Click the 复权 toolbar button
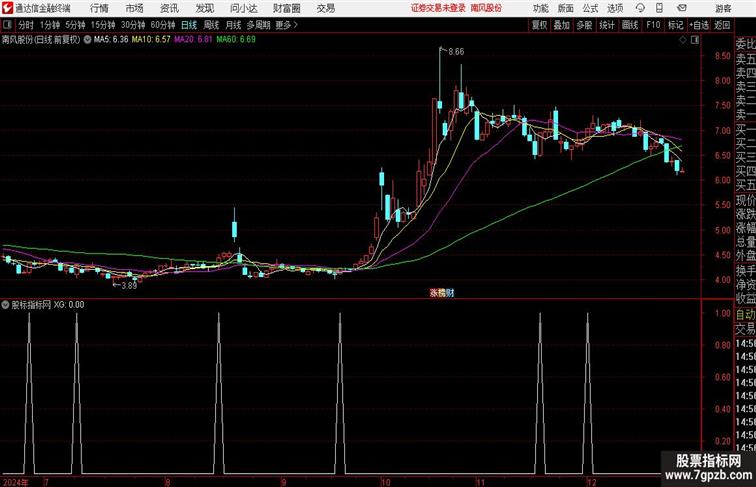Viewport: 756px width, 487px height. point(539,25)
